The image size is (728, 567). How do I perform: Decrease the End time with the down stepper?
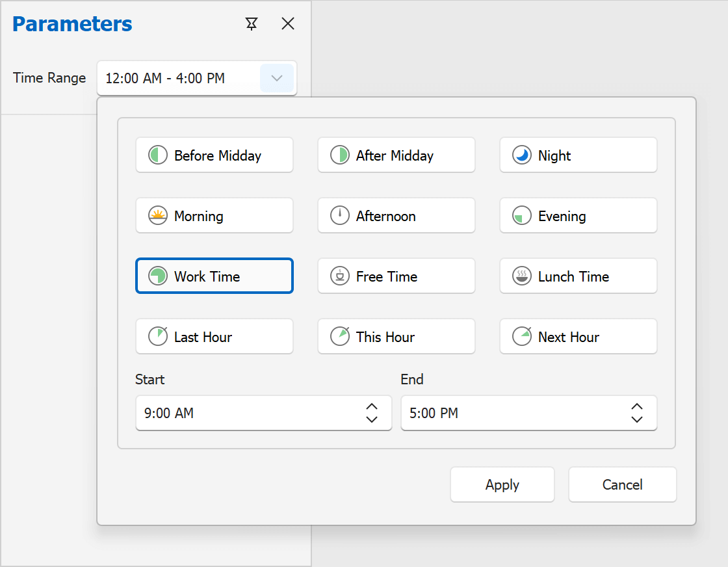[636, 419]
